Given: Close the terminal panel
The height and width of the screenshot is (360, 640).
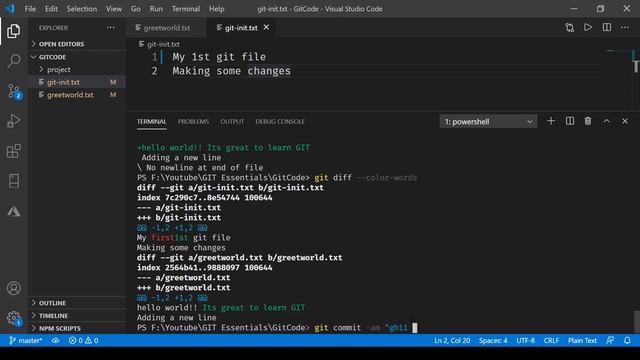Looking at the screenshot, I should pyautogui.click(x=625, y=121).
